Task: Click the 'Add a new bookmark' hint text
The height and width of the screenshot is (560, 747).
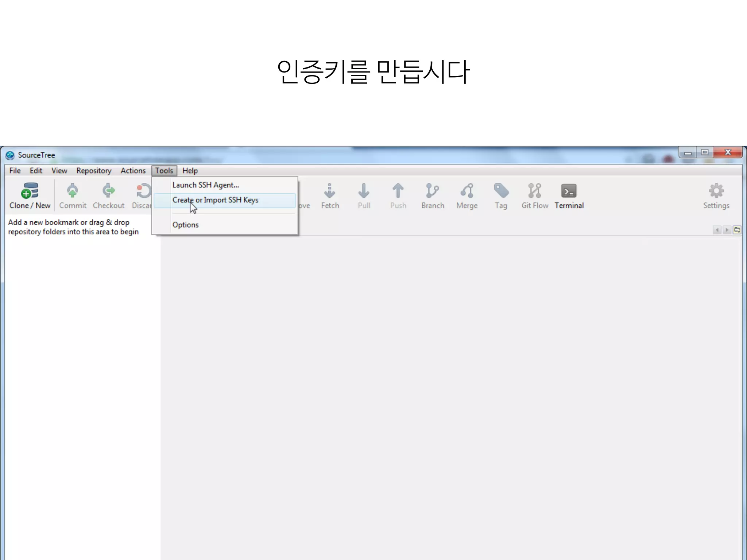Action: [x=73, y=227]
